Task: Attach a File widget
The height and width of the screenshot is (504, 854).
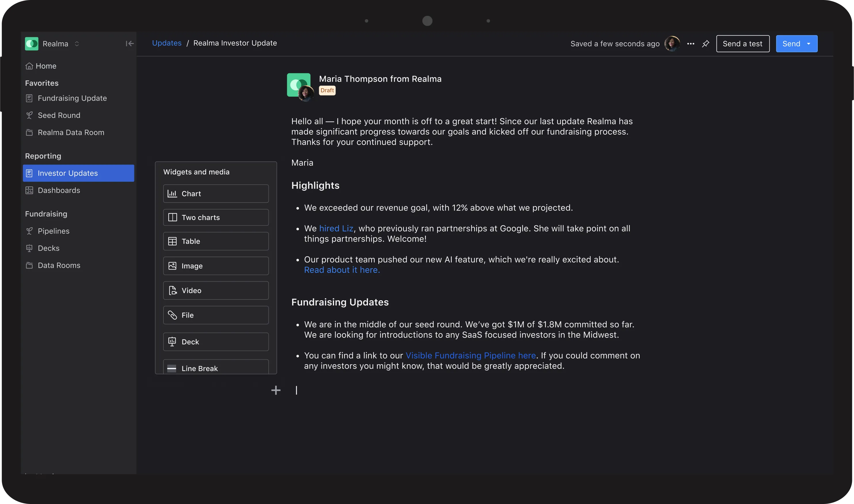Action: coord(216,315)
